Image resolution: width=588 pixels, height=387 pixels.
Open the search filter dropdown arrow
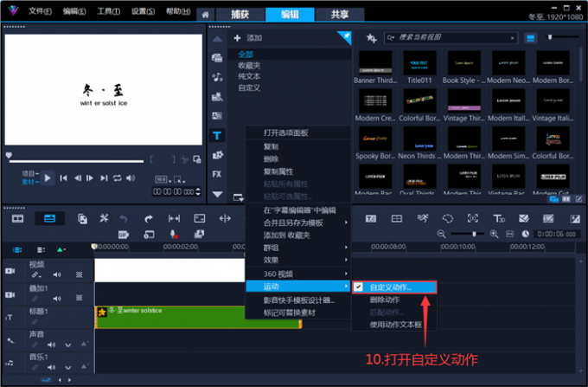[x=391, y=37]
